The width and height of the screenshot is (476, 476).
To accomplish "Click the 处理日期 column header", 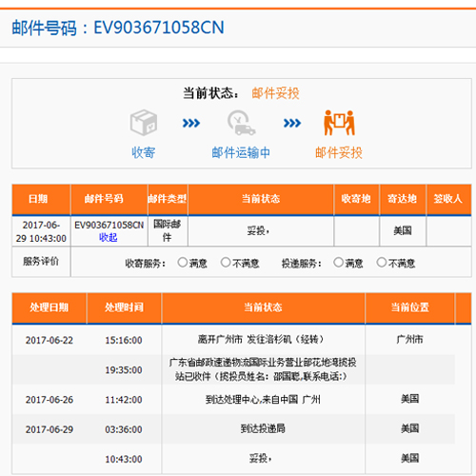I will pyautogui.click(x=50, y=307).
